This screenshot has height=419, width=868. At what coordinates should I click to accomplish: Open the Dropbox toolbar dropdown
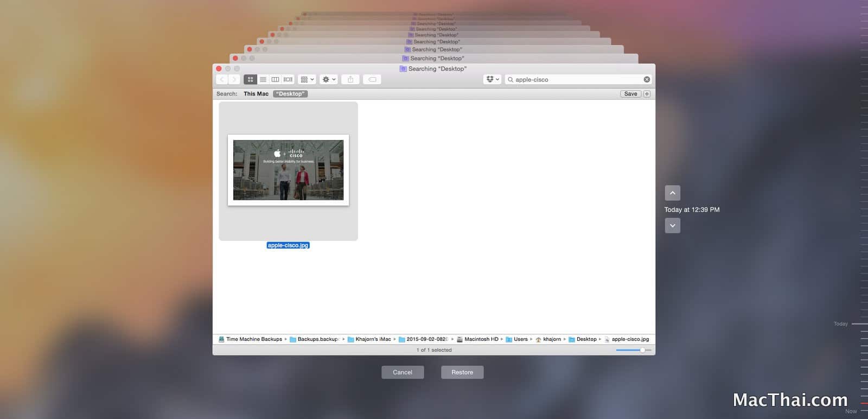click(x=492, y=79)
